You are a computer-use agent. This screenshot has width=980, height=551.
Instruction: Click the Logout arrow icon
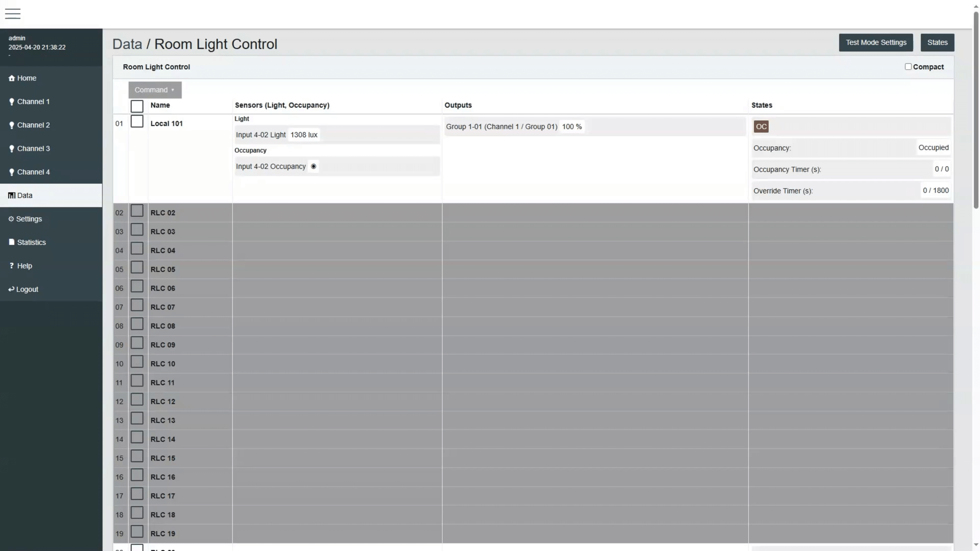(11, 289)
